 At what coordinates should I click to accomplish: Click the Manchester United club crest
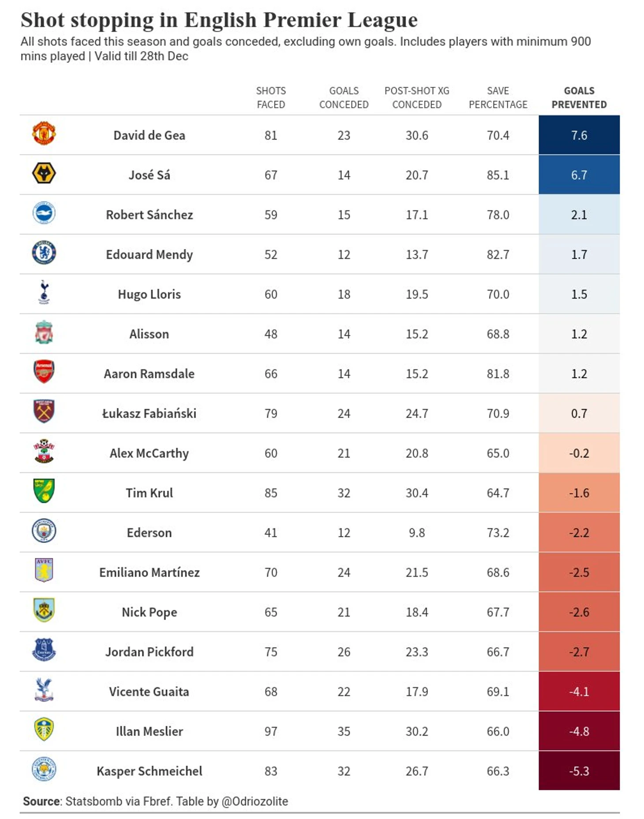pyautogui.click(x=44, y=134)
